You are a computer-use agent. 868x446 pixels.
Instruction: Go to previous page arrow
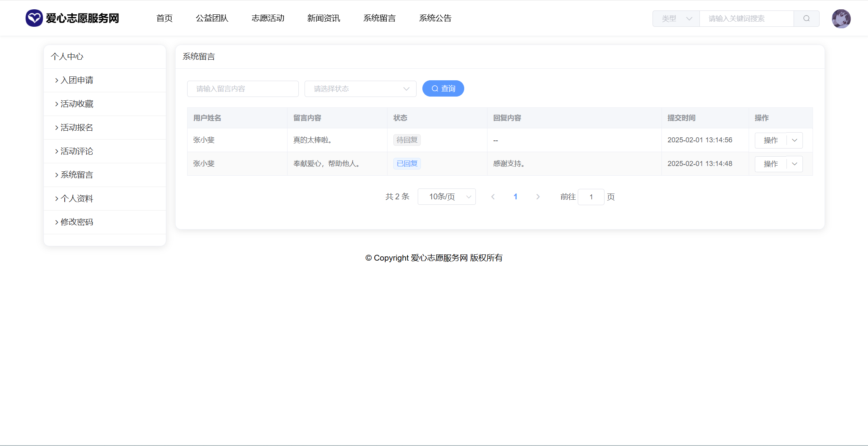(493, 197)
